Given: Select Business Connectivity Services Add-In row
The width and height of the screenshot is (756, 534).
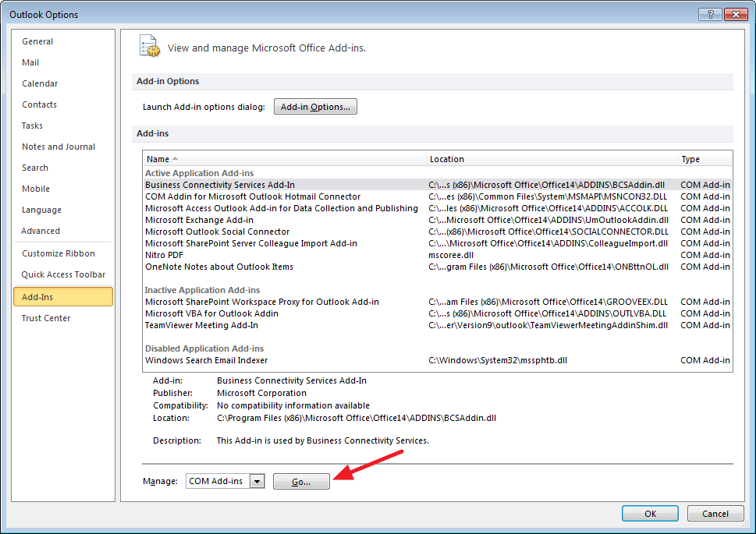Looking at the screenshot, I should click(x=438, y=185).
